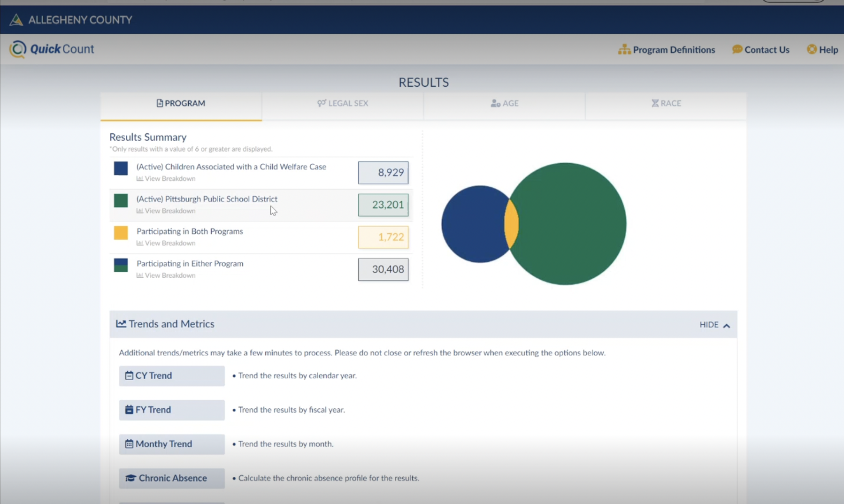
Task: Click the hourglass-style icon on Race tab
Action: pos(655,103)
